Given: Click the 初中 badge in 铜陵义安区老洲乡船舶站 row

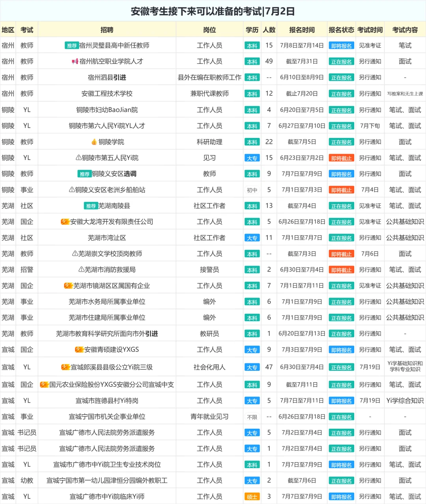Looking at the screenshot, I should (x=252, y=190).
